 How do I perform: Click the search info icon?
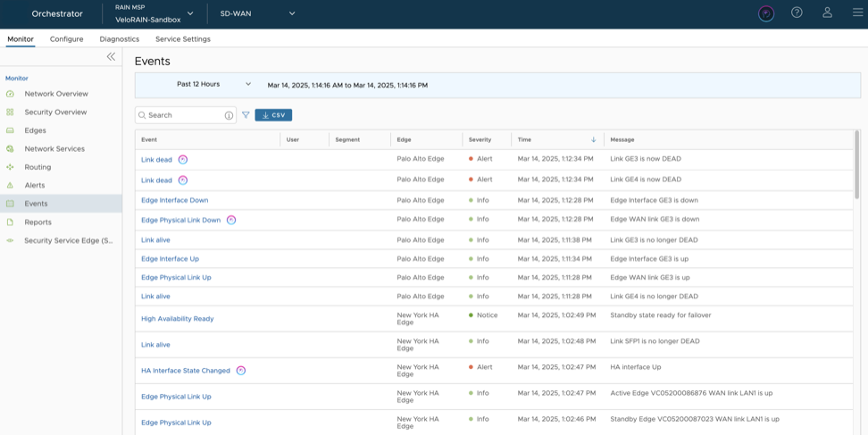pyautogui.click(x=229, y=115)
